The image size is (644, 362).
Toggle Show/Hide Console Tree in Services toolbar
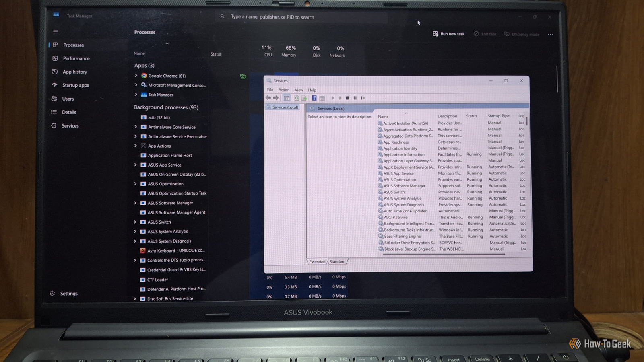point(287,98)
